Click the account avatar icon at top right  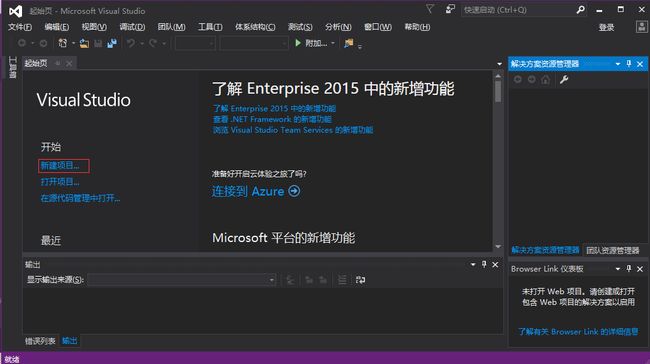pyautogui.click(x=642, y=27)
